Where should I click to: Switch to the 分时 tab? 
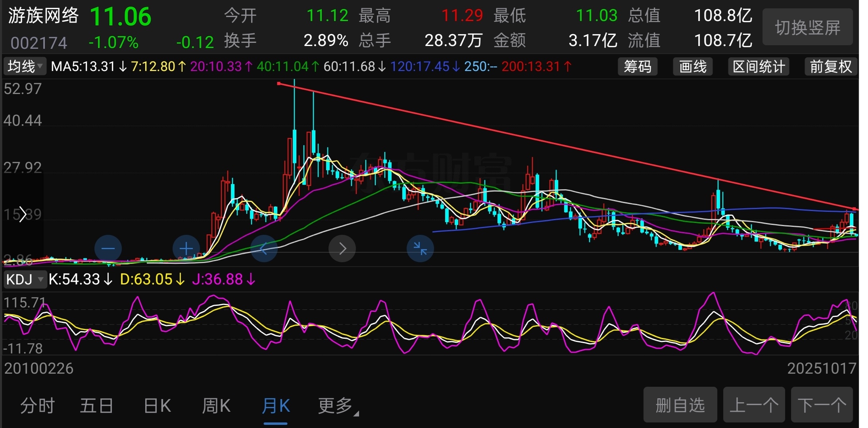38,406
